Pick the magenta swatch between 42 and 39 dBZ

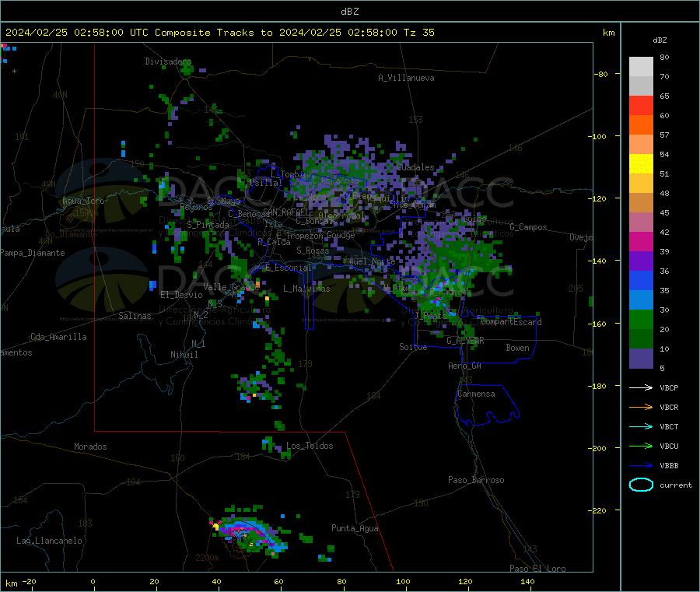641,241
